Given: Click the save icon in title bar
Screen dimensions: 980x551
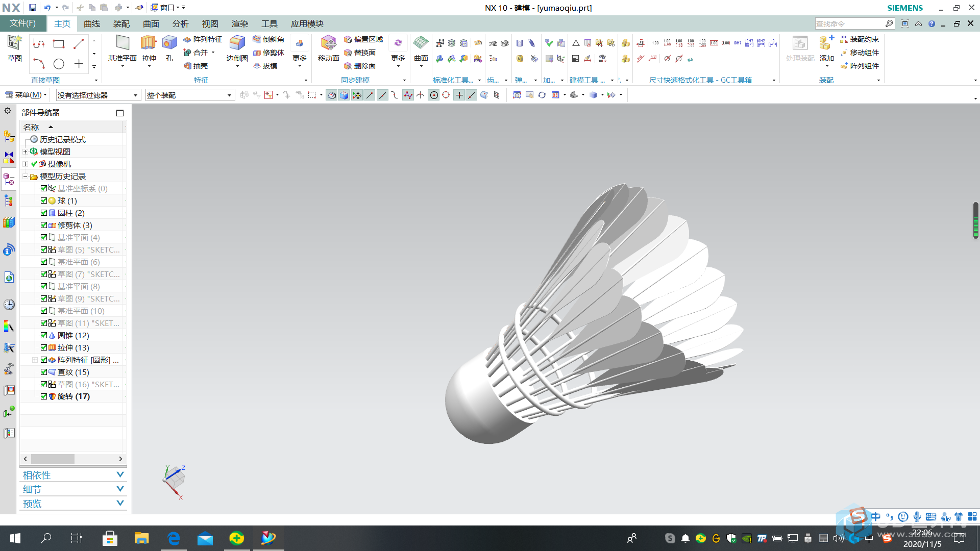Looking at the screenshot, I should [x=32, y=8].
